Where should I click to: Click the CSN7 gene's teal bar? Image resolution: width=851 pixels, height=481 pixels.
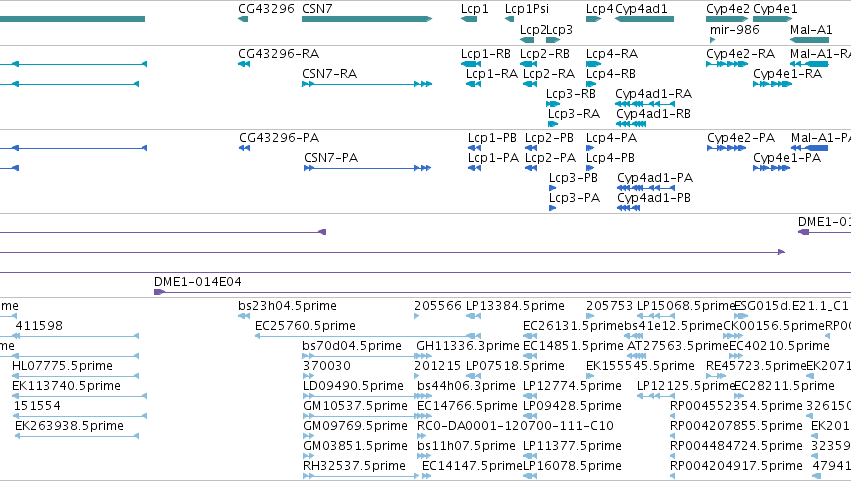pos(367,19)
